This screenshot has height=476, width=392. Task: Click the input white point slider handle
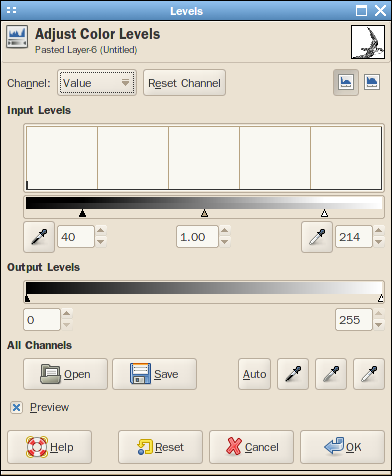coord(324,213)
